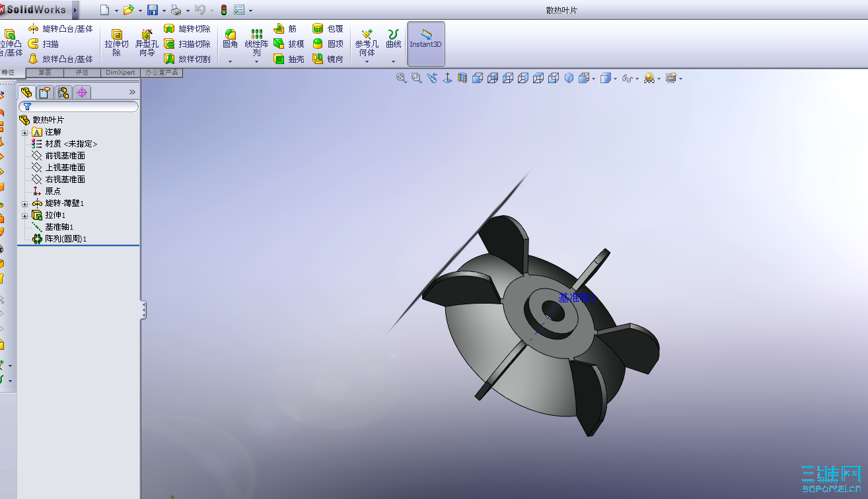Expand the tree panel tabs chevron

point(132,92)
